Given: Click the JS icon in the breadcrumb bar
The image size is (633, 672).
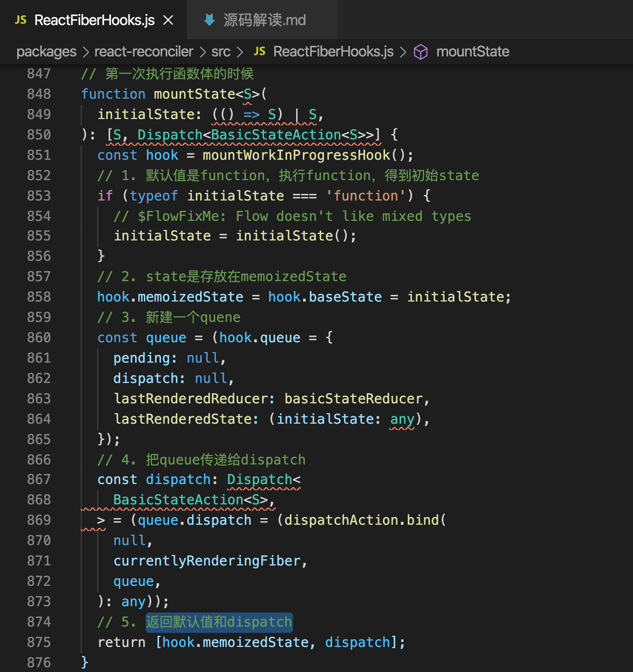Looking at the screenshot, I should click(x=260, y=51).
